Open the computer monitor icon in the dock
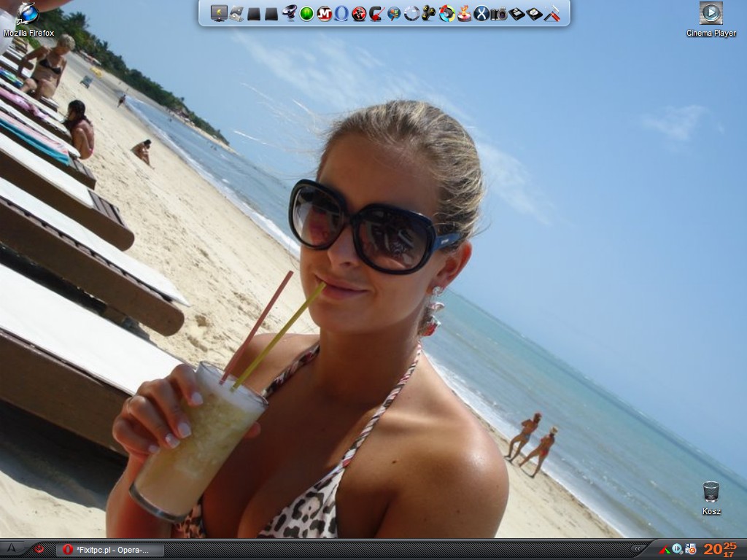747x560 pixels. [x=219, y=13]
